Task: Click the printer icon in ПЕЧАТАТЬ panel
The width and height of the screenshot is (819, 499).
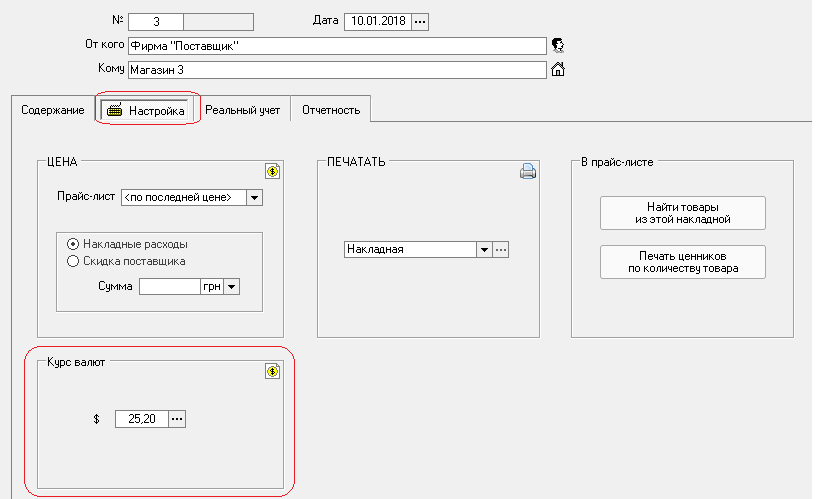Action: click(528, 171)
